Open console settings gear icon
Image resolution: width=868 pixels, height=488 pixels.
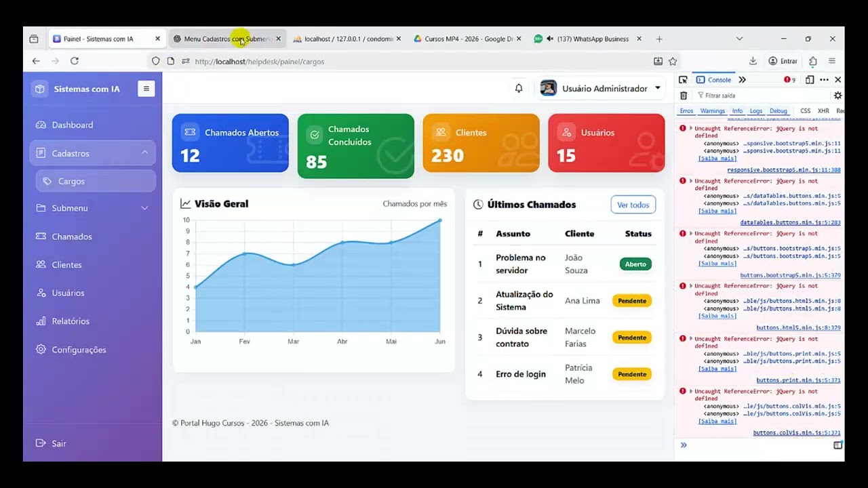pyautogui.click(x=837, y=96)
